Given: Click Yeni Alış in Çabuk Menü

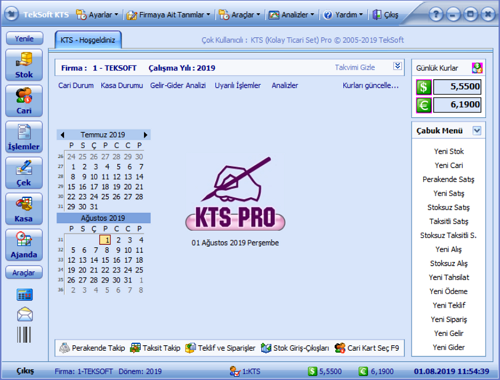Looking at the screenshot, I should click(449, 249).
